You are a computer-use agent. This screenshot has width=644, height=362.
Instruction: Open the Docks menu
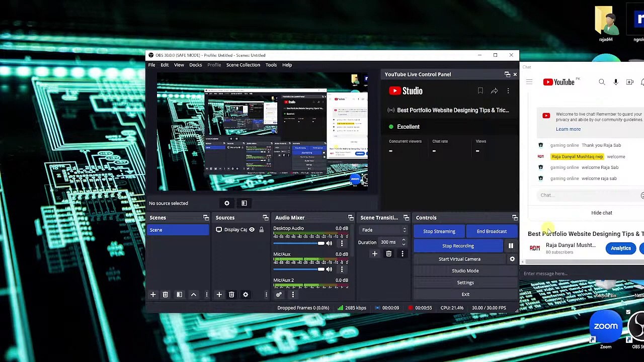click(x=195, y=65)
